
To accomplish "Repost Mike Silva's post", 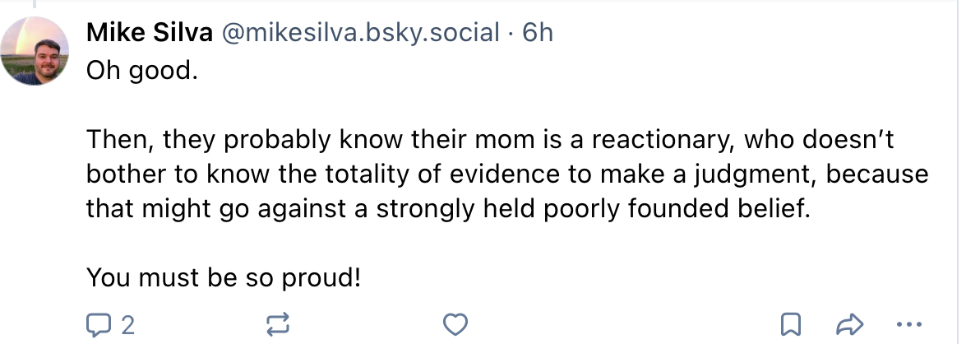I will 278,325.
